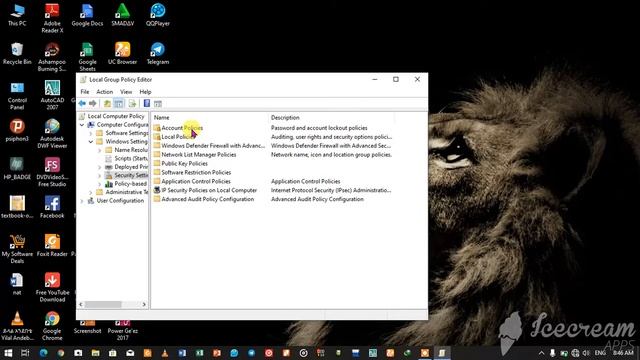The width and height of the screenshot is (640, 360).
Task: Expand the Administrative Templates node
Action: [91, 192]
